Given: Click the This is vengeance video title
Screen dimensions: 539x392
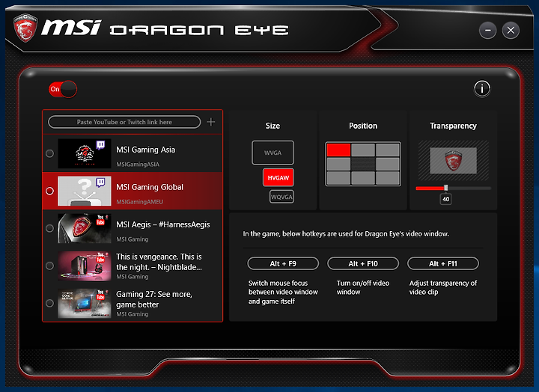Looking at the screenshot, I should click(159, 262).
